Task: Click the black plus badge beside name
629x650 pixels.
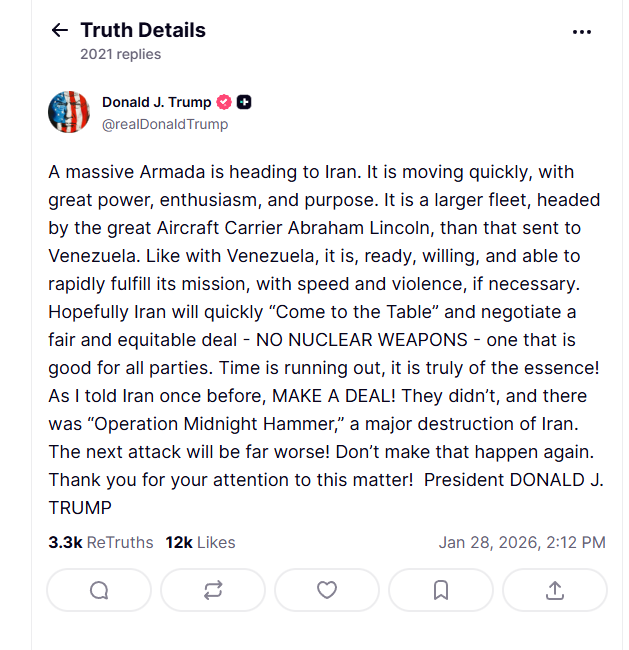Action: [x=244, y=102]
